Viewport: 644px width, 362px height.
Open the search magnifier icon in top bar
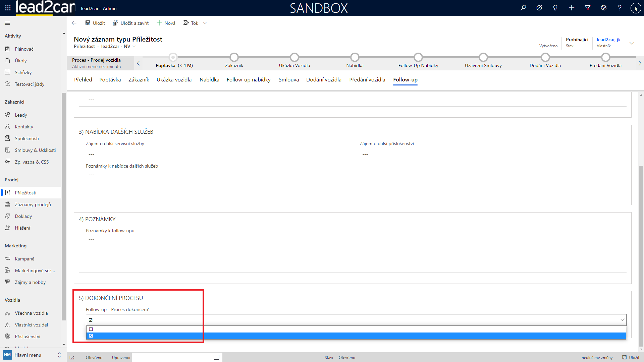(523, 8)
